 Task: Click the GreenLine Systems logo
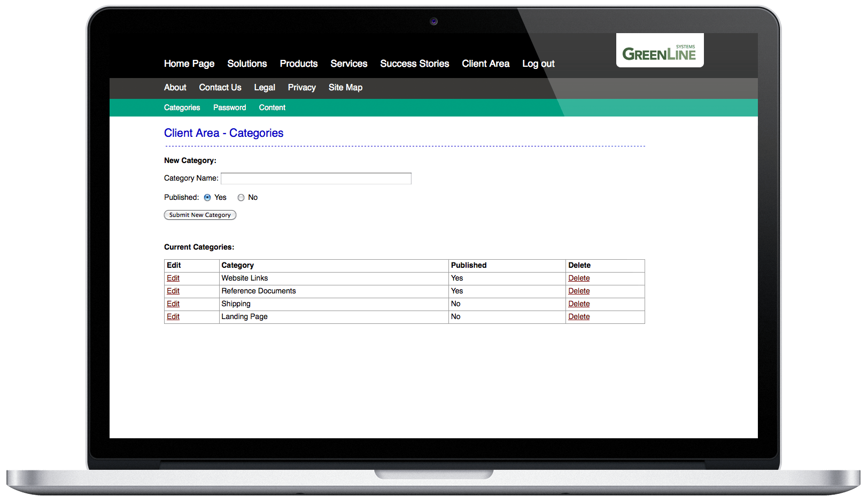tap(660, 50)
